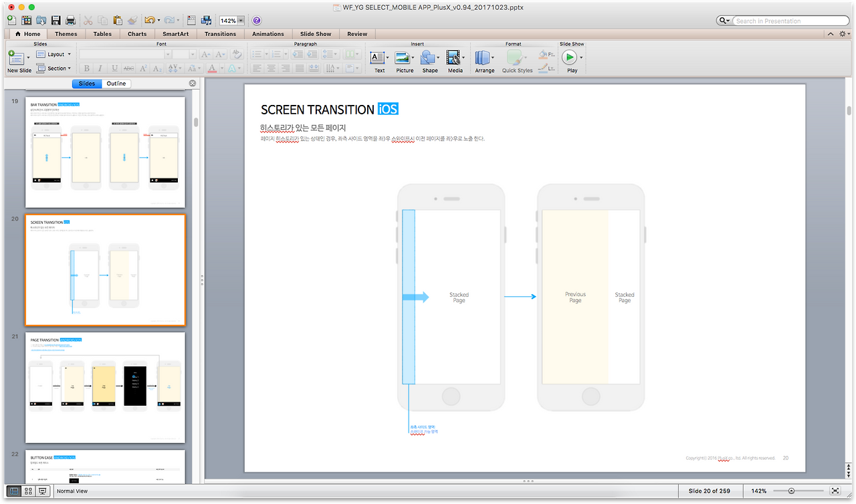This screenshot has width=856, height=504.
Task: Paste from the clipboard icon
Action: (x=118, y=21)
